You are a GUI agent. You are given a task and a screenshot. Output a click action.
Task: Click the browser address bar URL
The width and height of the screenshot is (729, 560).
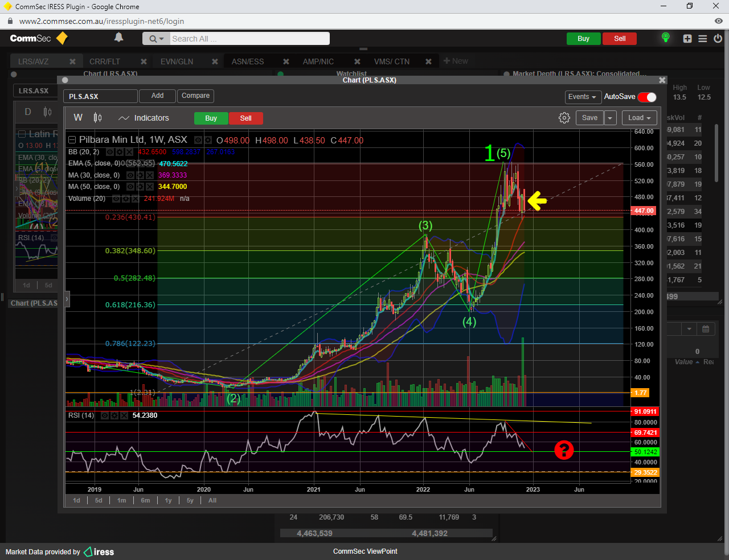coord(101,21)
